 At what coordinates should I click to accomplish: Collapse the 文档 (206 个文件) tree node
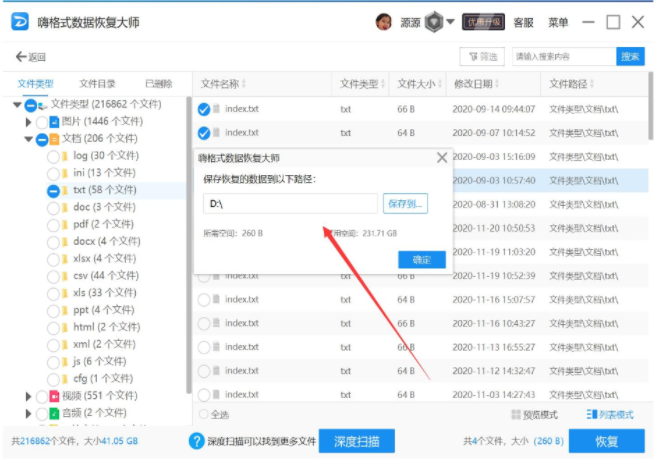29,139
